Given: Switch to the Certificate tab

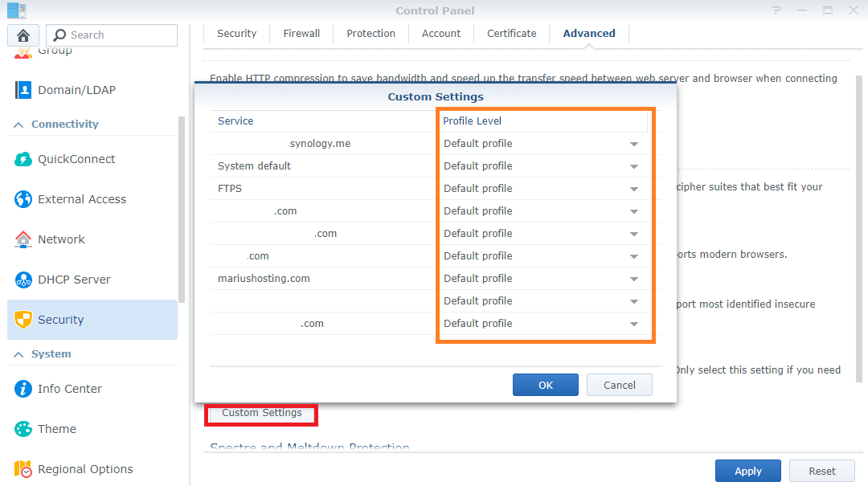Looking at the screenshot, I should point(511,33).
